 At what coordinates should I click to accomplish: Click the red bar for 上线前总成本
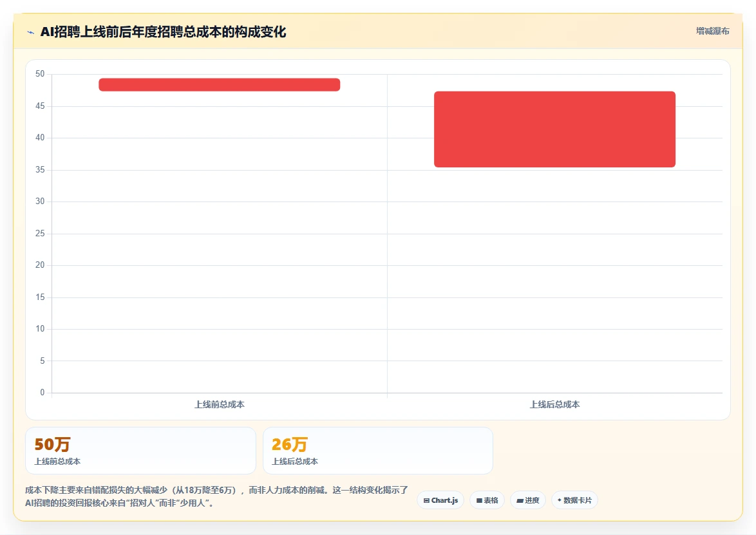(x=220, y=84)
